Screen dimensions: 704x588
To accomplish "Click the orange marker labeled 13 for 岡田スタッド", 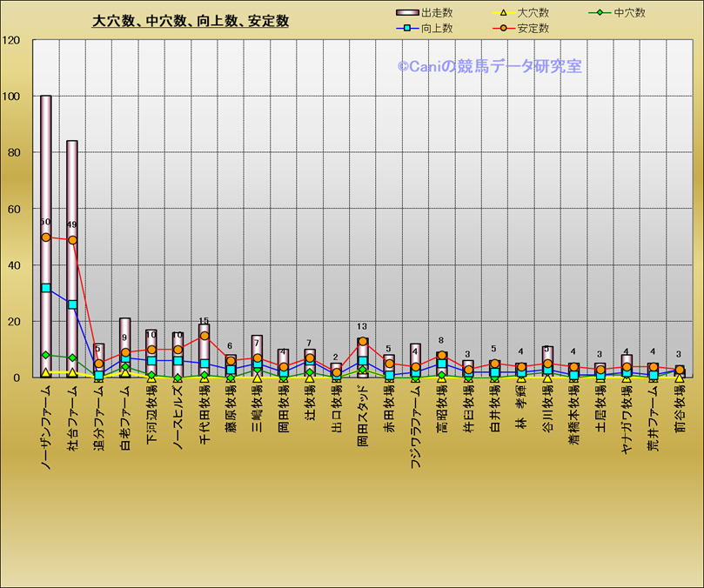I will 362,341.
